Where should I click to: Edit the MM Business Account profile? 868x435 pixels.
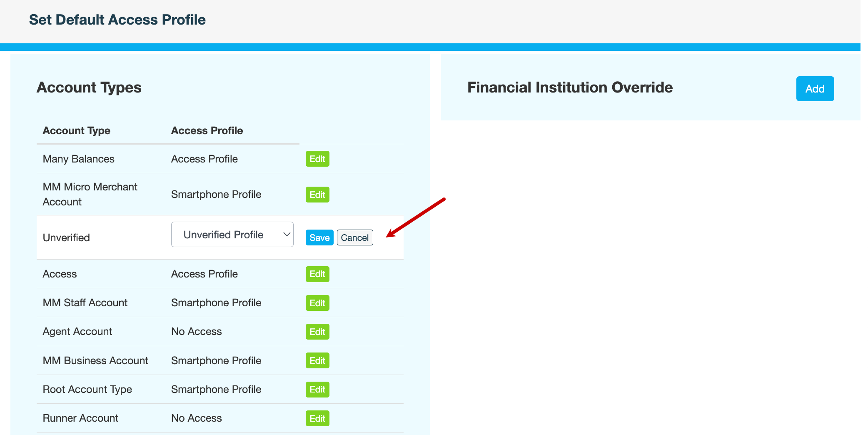click(317, 360)
